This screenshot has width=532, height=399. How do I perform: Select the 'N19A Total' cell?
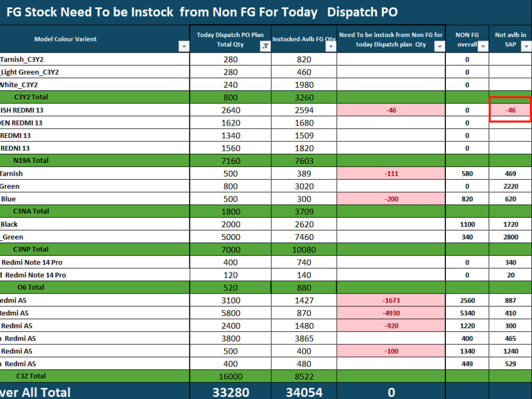[x=94, y=161]
